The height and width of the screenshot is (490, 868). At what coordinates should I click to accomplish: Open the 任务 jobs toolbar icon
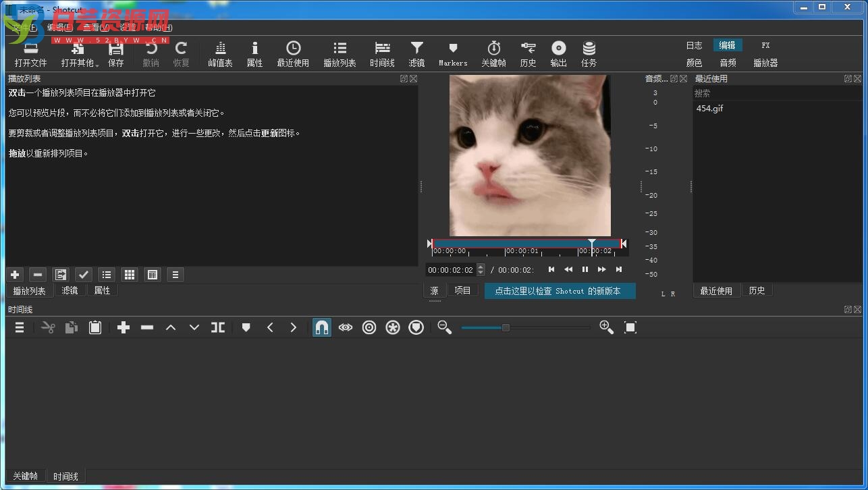click(x=589, y=54)
